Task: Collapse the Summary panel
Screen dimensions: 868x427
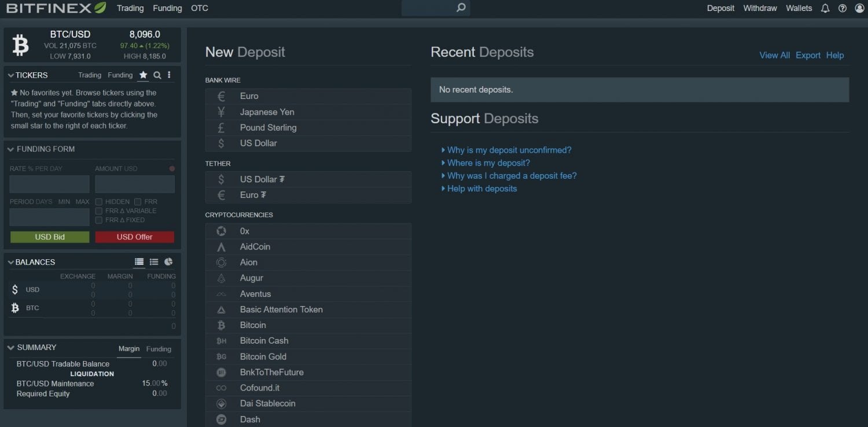Action: (10, 348)
